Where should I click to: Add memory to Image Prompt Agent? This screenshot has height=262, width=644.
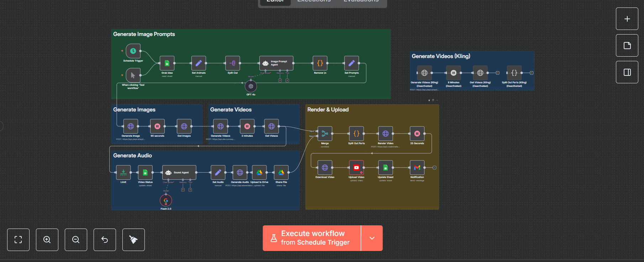(280, 80)
